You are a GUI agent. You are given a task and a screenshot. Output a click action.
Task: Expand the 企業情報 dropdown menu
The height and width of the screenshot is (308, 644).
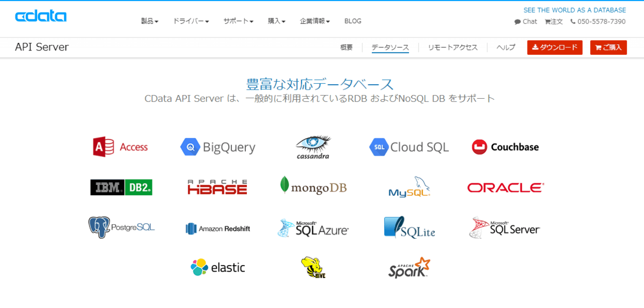(x=315, y=21)
